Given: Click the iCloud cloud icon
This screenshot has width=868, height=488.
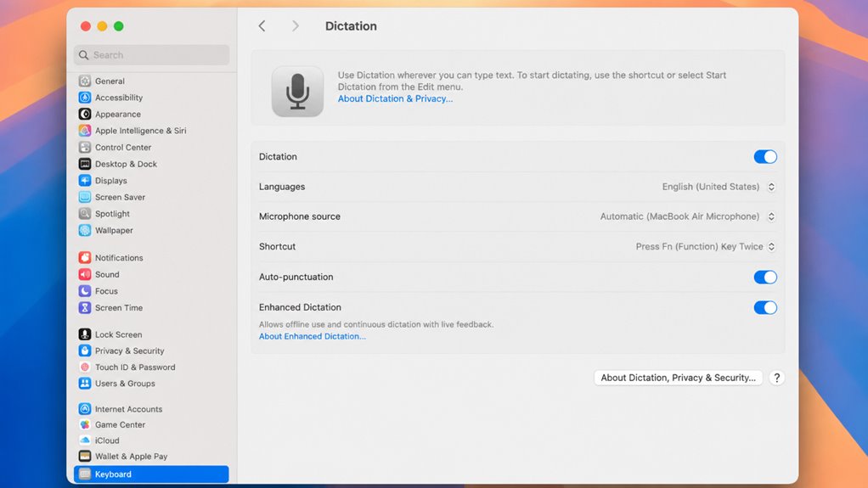Looking at the screenshot, I should pos(85,440).
